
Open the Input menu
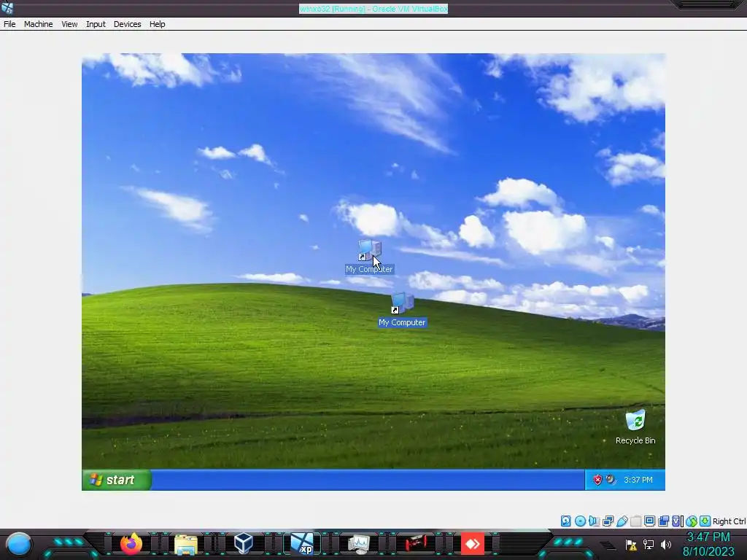pyautogui.click(x=96, y=24)
